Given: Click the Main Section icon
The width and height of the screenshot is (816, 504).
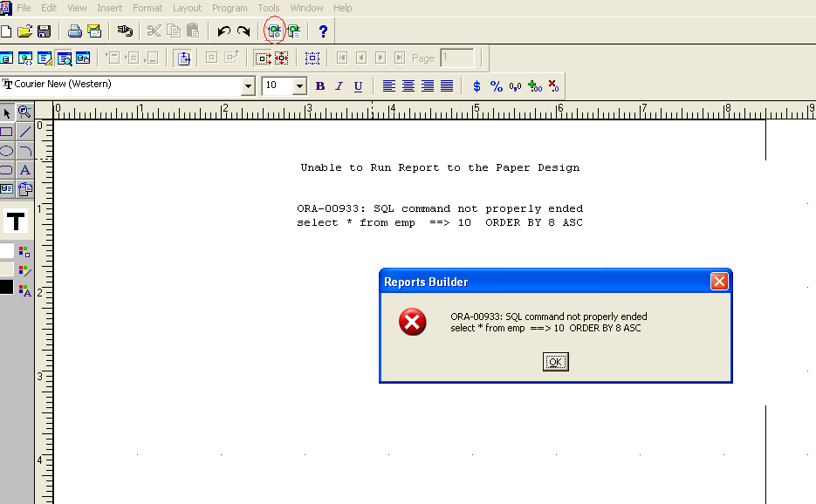Looking at the screenshot, I should pos(132,58).
